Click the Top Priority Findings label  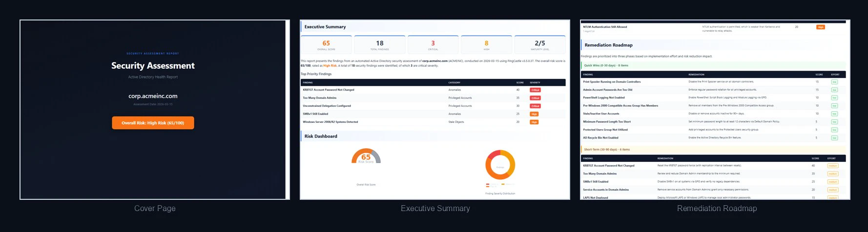coord(316,74)
